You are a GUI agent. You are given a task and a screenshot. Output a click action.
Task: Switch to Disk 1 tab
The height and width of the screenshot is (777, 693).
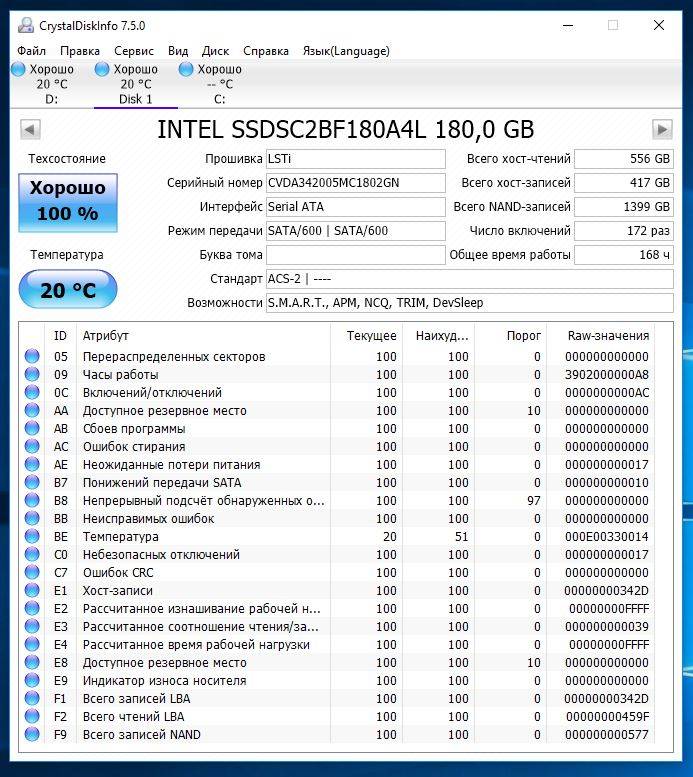coord(135,84)
